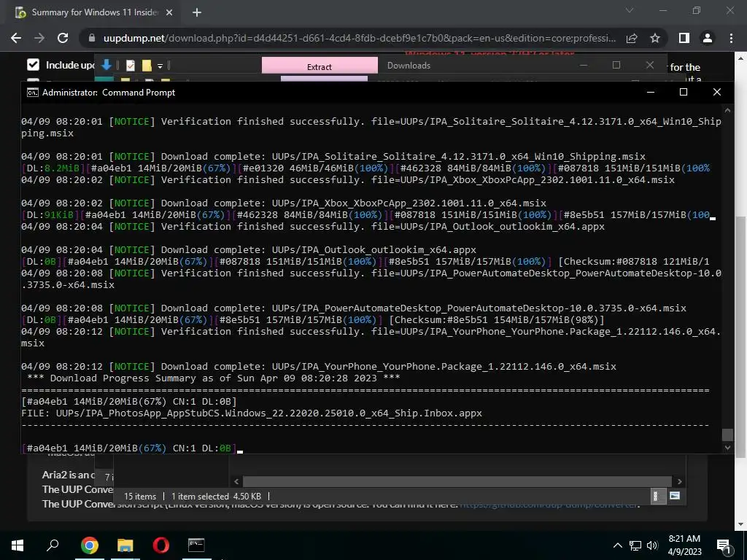Click the FILE: UUPs/IPA_PhotosApp line
This screenshot has height=560, width=747.
point(252,413)
